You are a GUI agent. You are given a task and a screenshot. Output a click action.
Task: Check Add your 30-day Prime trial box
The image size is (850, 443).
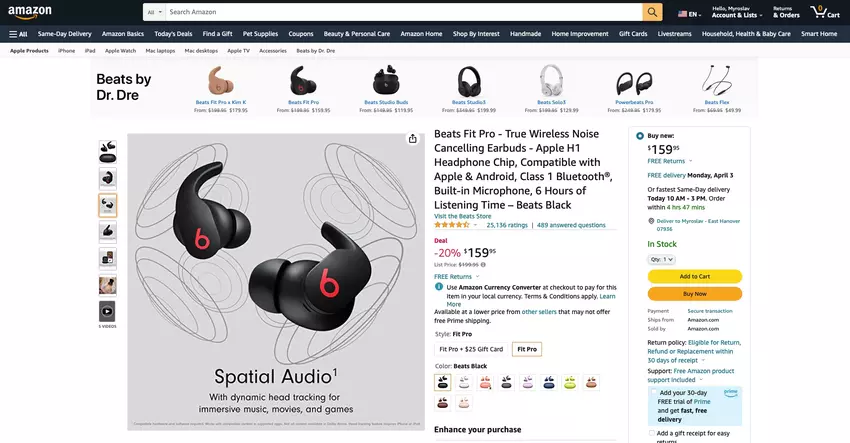coord(653,392)
